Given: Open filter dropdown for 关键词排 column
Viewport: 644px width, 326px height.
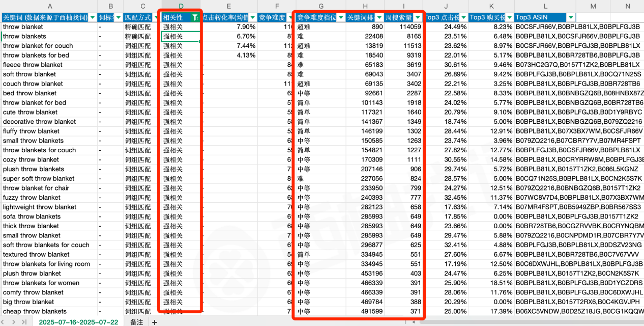Looking at the screenshot, I should coord(379,17).
